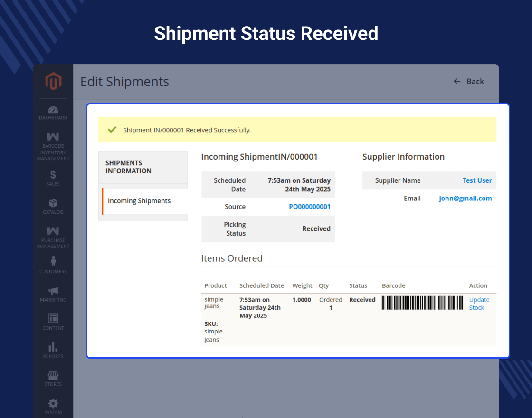Open the Test User supplier link
The image size is (532, 418).
(477, 180)
